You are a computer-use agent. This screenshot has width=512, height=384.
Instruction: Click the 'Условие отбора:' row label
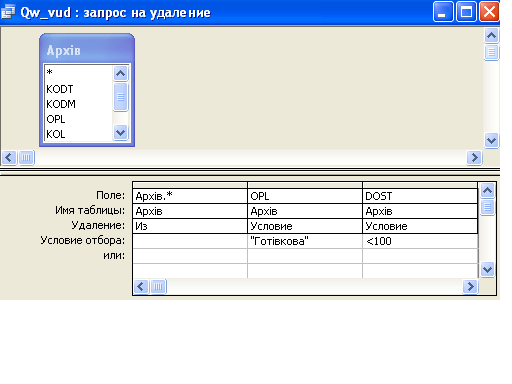[83, 240]
